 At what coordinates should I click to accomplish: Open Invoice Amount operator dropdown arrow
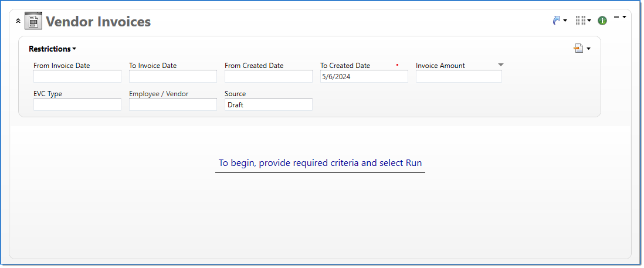coord(500,65)
